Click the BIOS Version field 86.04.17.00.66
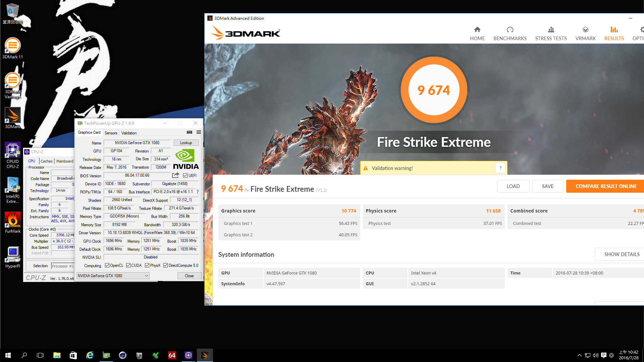The height and width of the screenshot is (362, 644). point(137,175)
